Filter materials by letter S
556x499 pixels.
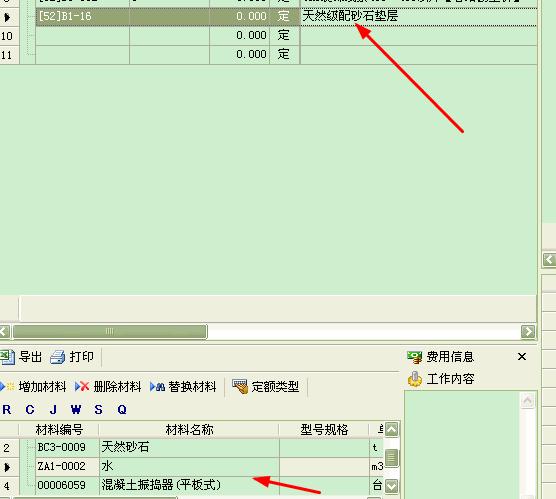point(99,410)
